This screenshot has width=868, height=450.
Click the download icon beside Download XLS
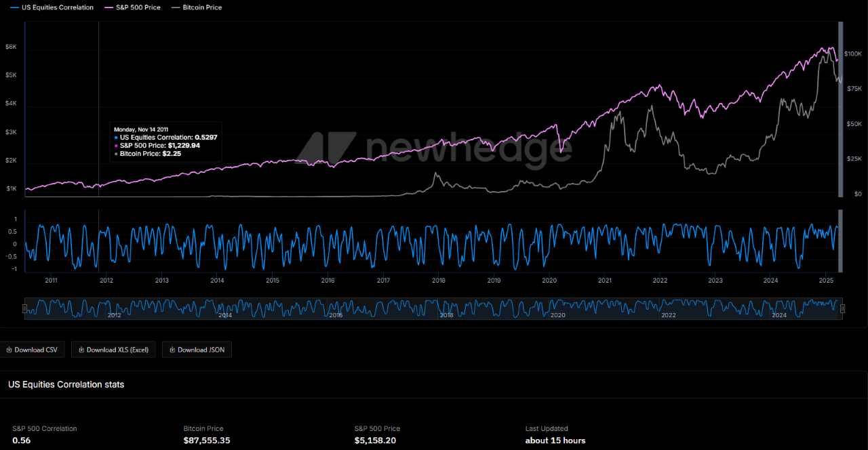click(81, 350)
